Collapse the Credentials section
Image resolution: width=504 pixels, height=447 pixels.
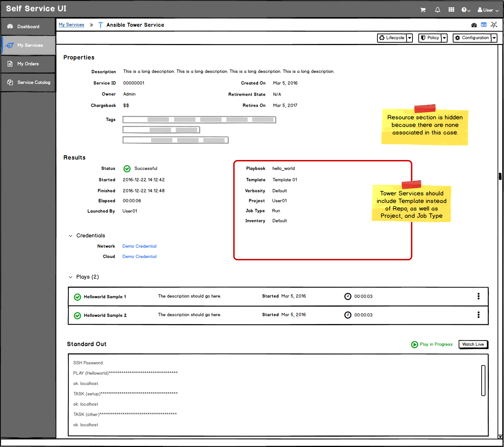click(x=71, y=236)
